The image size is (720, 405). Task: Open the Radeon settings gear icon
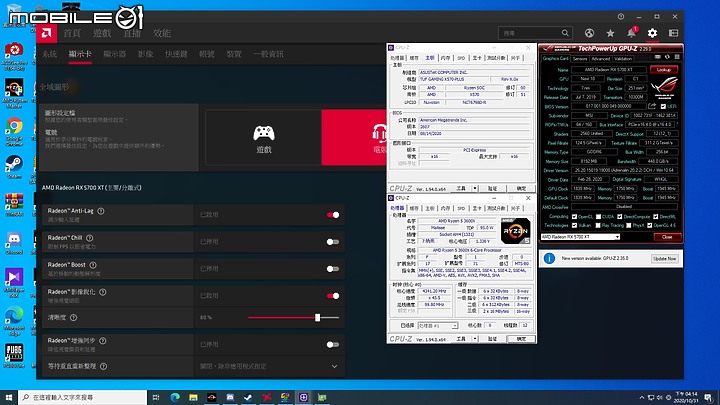pos(652,33)
